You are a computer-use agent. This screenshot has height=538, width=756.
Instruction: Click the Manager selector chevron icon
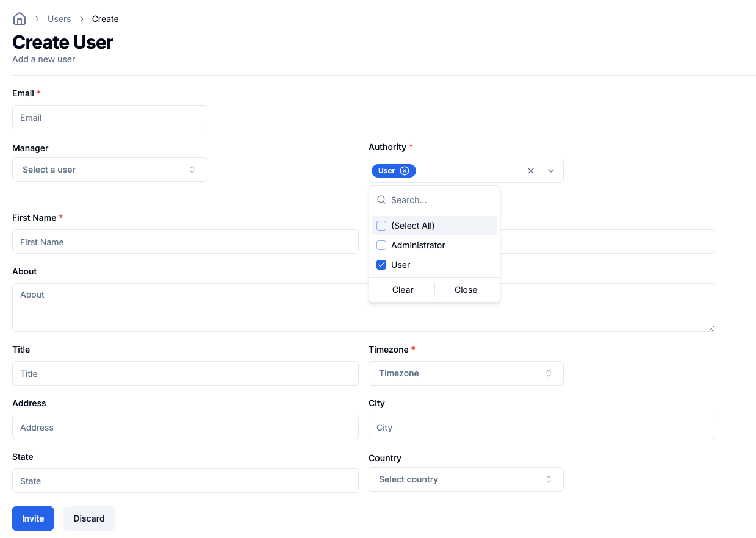[192, 169]
